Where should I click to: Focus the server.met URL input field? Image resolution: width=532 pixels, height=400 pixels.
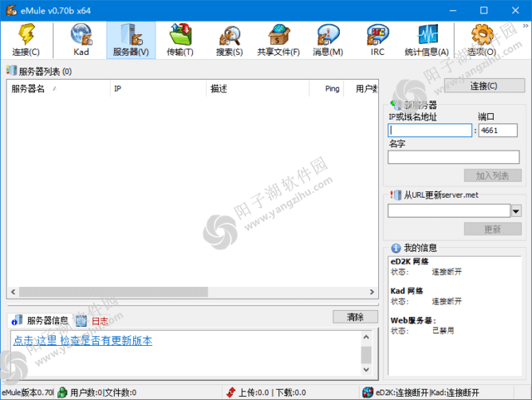449,211
